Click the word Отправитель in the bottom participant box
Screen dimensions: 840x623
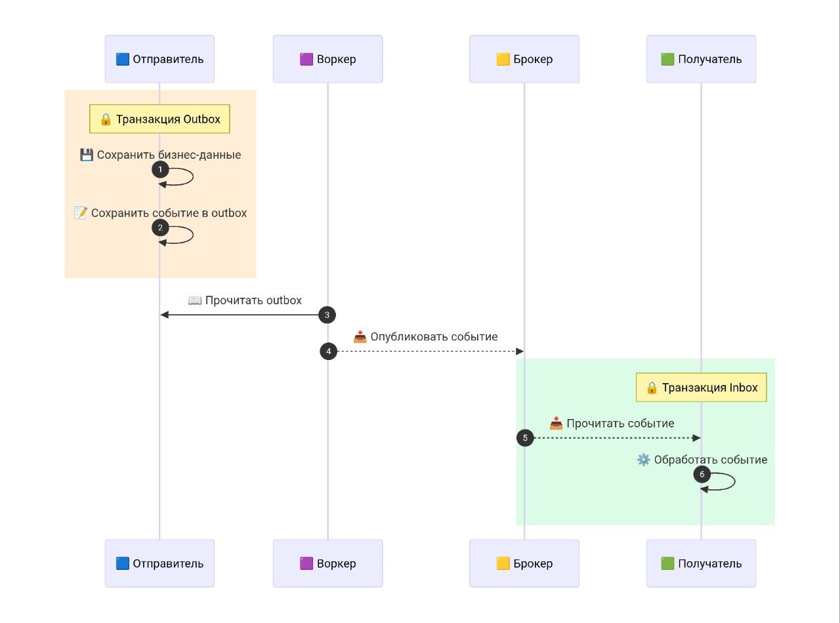[169, 563]
